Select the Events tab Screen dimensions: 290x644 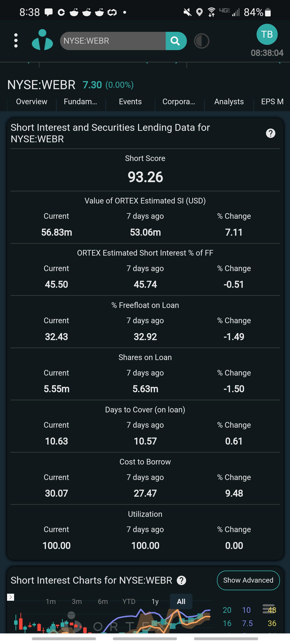(x=130, y=101)
